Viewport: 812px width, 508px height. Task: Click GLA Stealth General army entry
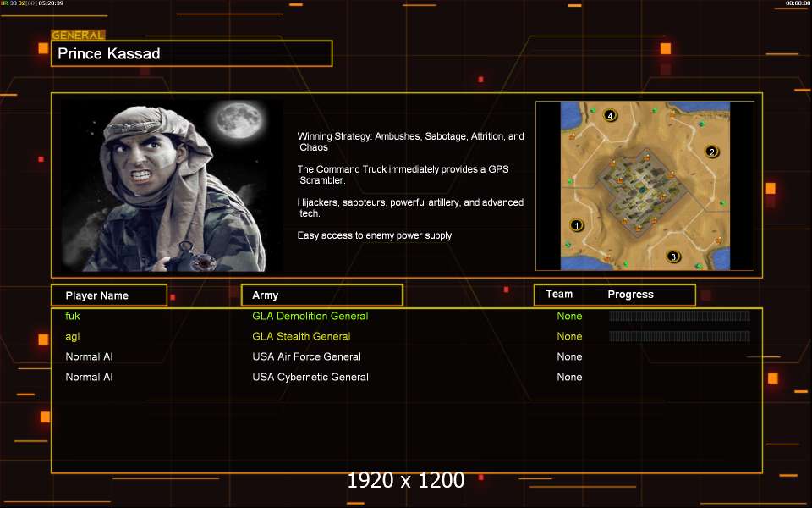point(301,336)
